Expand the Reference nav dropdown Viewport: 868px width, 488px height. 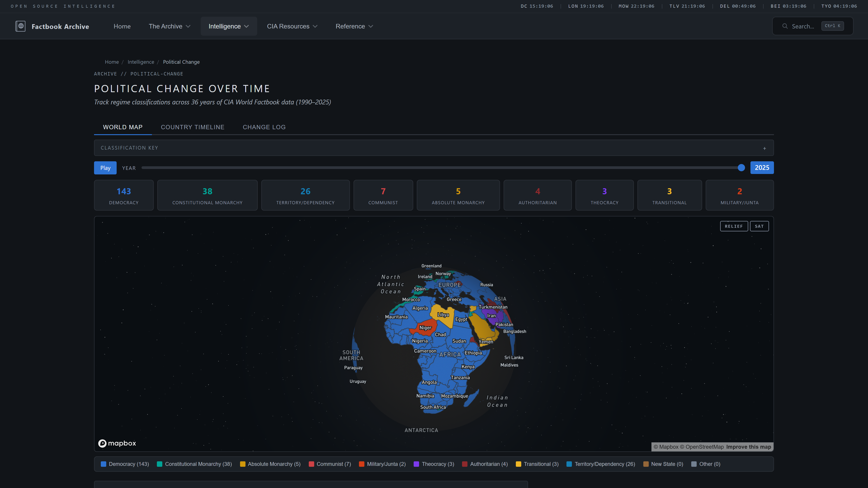354,26
